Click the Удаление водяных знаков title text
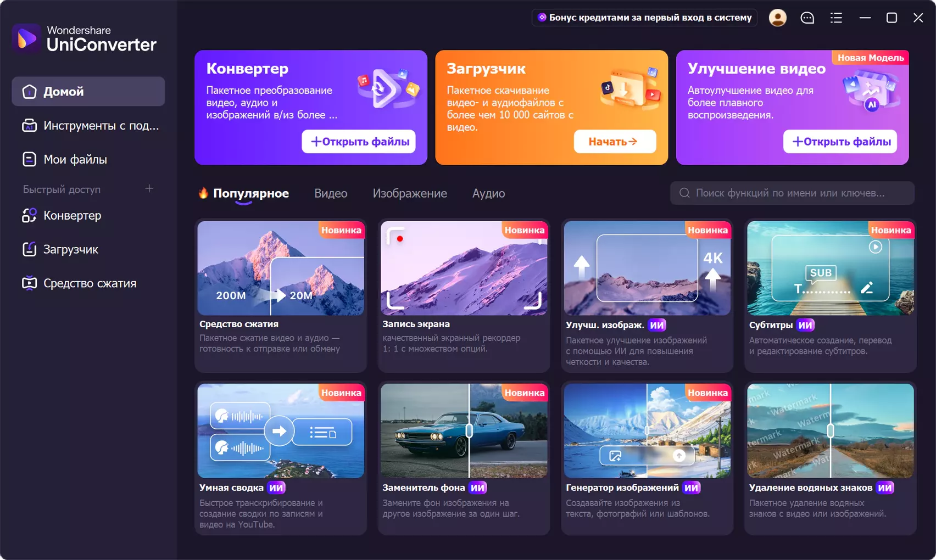The image size is (936, 560). [x=811, y=488]
